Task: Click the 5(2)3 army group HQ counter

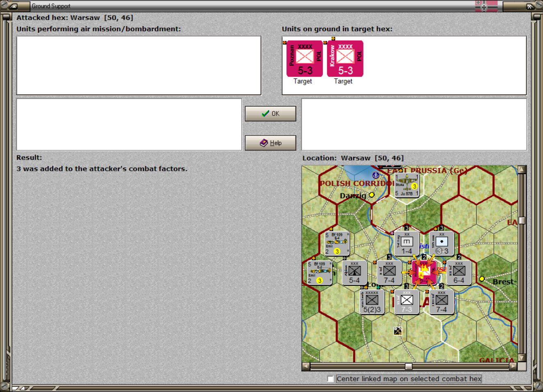Action: point(372,302)
